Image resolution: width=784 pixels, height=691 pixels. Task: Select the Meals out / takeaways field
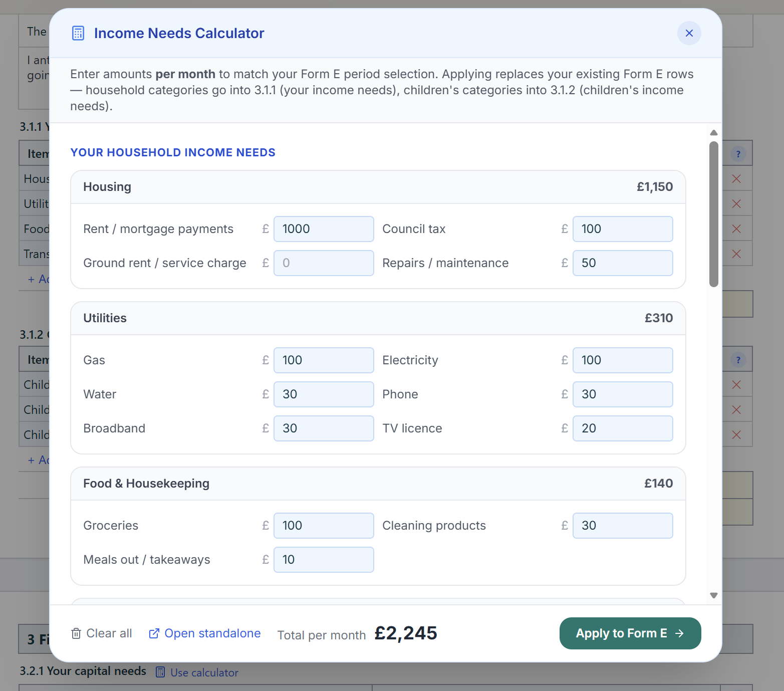pos(324,560)
